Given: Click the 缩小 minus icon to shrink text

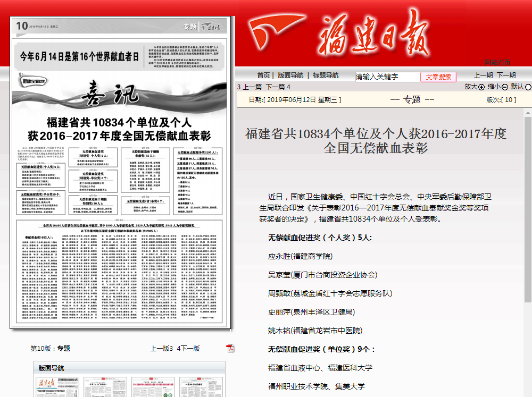Looking at the screenshot, I should tap(505, 87).
